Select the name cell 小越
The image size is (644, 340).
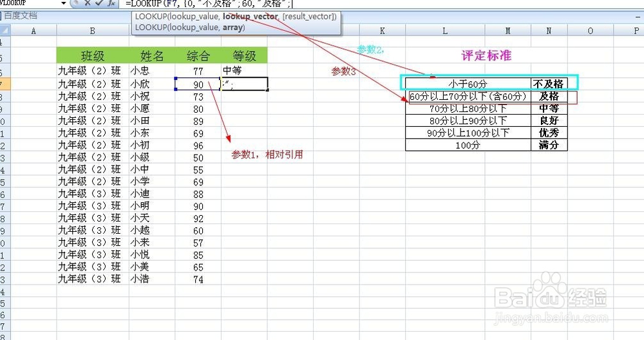152,231
